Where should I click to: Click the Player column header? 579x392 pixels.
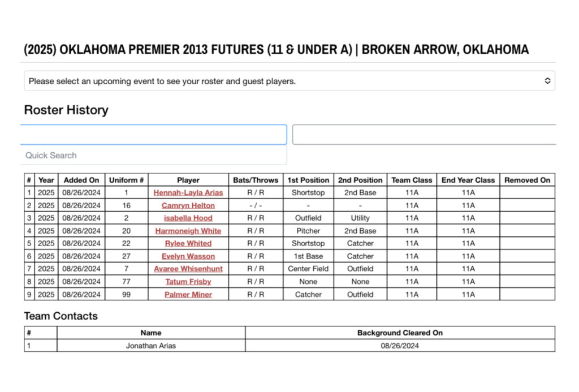[188, 180]
